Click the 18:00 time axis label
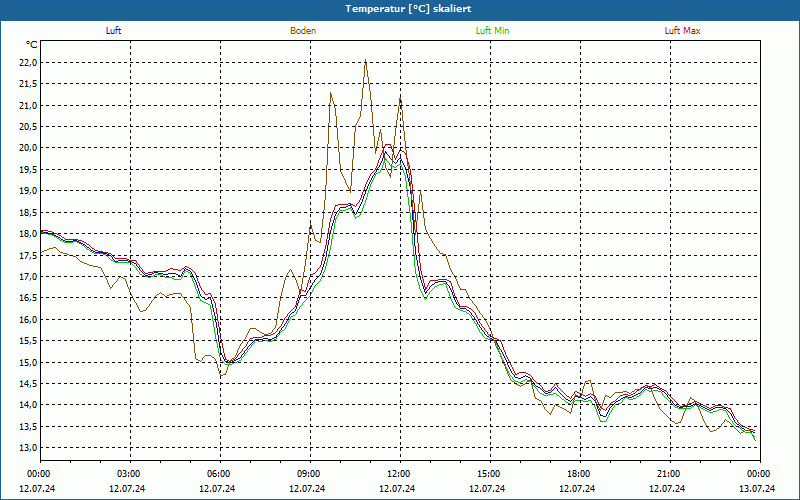 (x=577, y=474)
